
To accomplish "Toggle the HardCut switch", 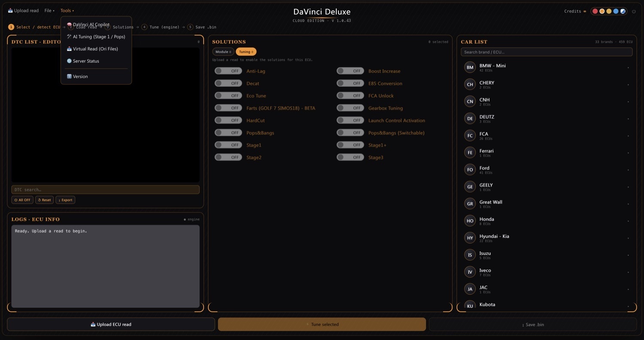I will point(228,120).
